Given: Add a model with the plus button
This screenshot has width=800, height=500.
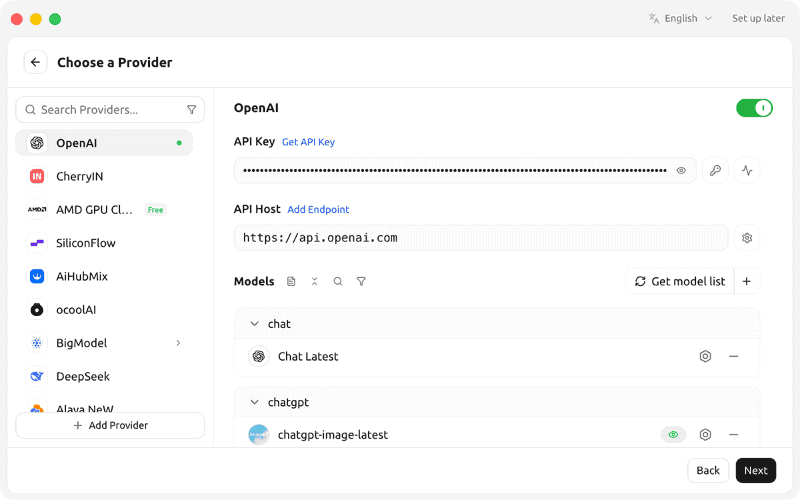Looking at the screenshot, I should point(746,281).
